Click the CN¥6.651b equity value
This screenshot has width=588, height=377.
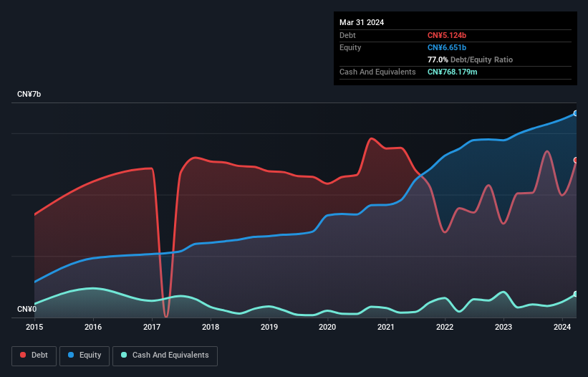click(x=447, y=47)
